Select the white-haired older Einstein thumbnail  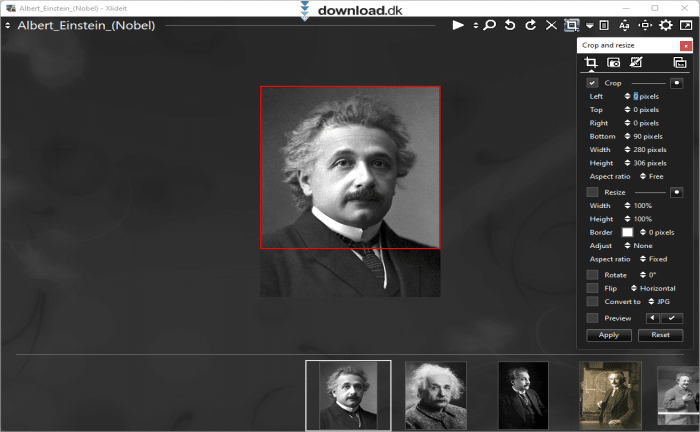(x=436, y=395)
